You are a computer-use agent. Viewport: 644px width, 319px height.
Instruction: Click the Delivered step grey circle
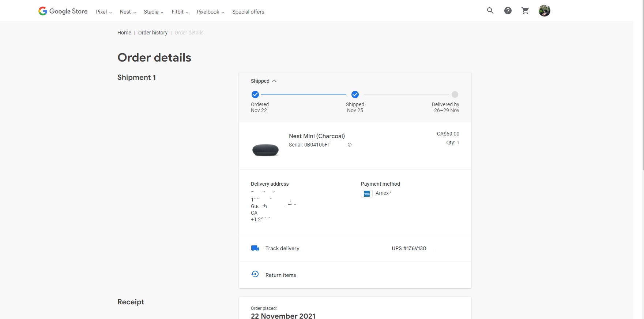455,94
